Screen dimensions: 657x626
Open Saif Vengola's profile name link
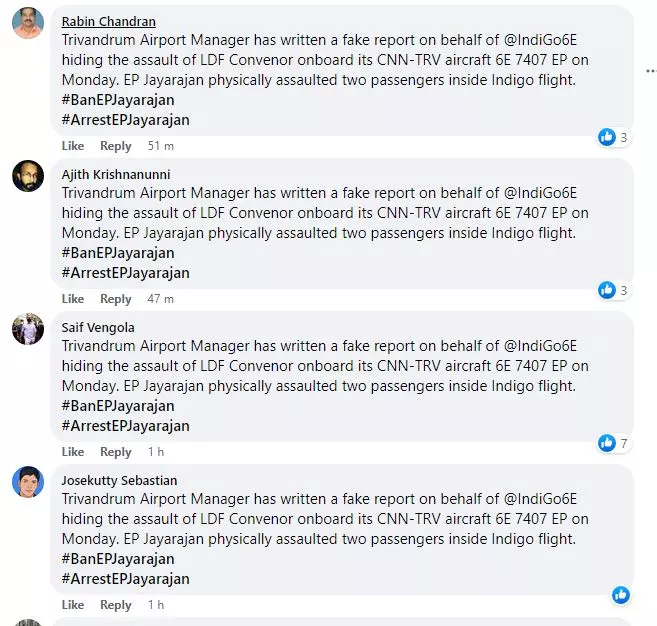(x=98, y=327)
